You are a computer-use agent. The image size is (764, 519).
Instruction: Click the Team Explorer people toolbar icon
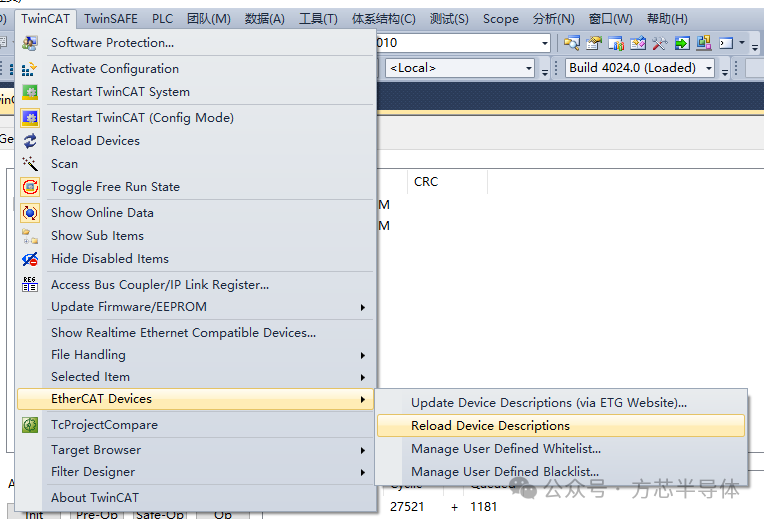[616, 43]
